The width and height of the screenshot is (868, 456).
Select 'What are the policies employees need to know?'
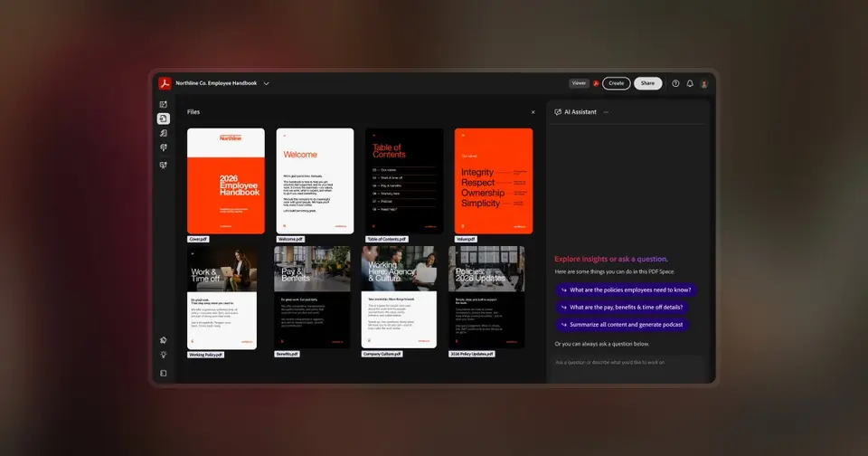(626, 290)
